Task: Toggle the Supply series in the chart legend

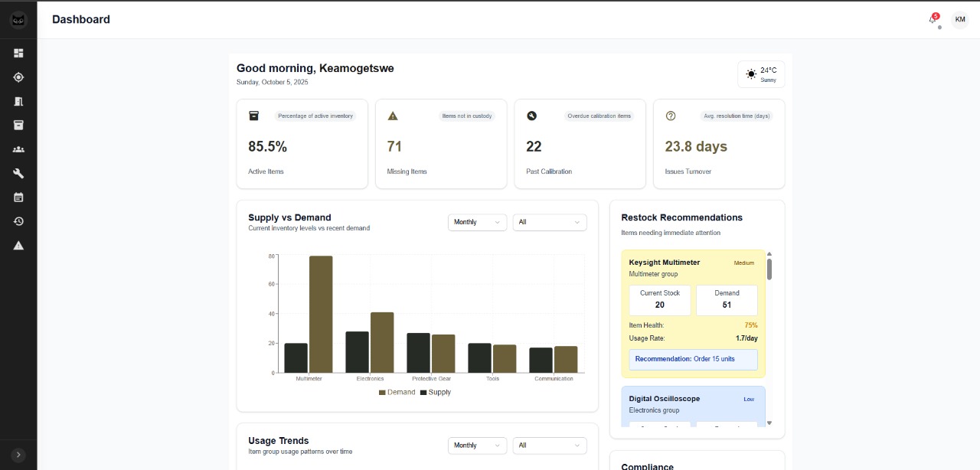Action: point(436,391)
